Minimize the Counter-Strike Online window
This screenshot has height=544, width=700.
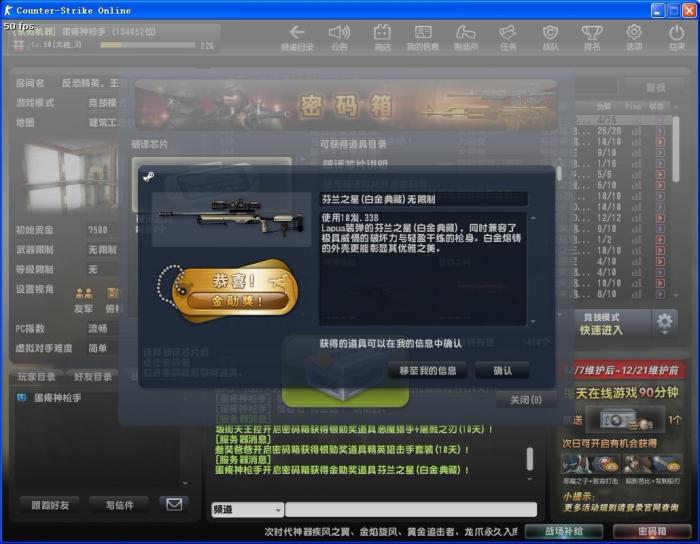click(658, 10)
